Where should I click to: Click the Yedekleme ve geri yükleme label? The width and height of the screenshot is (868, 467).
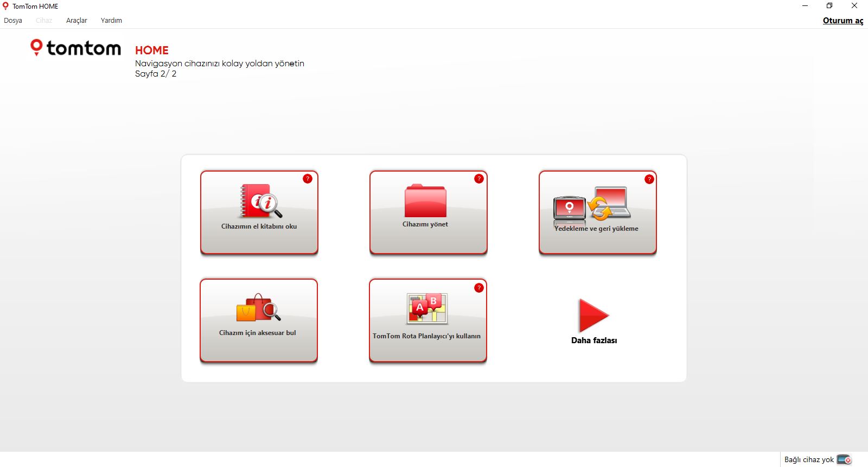tap(596, 229)
